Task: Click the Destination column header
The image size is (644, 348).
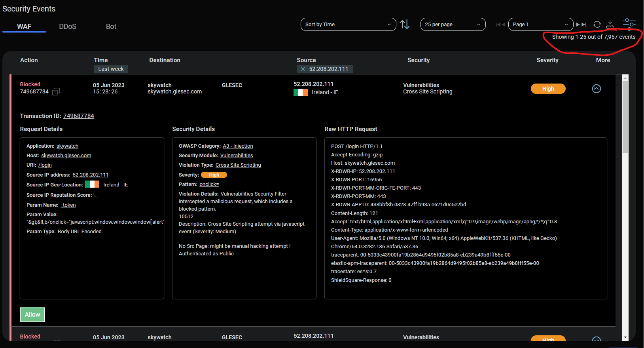Action: [165, 60]
